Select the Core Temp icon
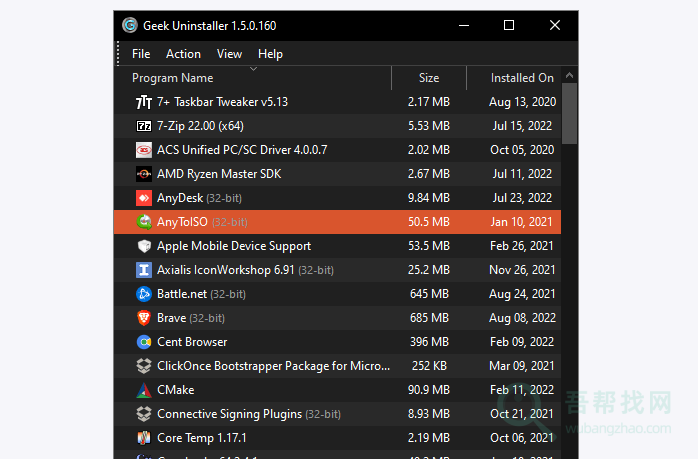This screenshot has width=698, height=459. [x=144, y=438]
